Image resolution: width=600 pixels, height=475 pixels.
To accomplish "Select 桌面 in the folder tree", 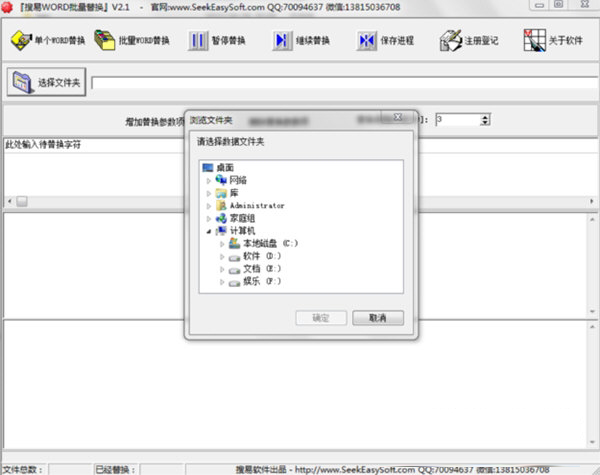I will [224, 167].
